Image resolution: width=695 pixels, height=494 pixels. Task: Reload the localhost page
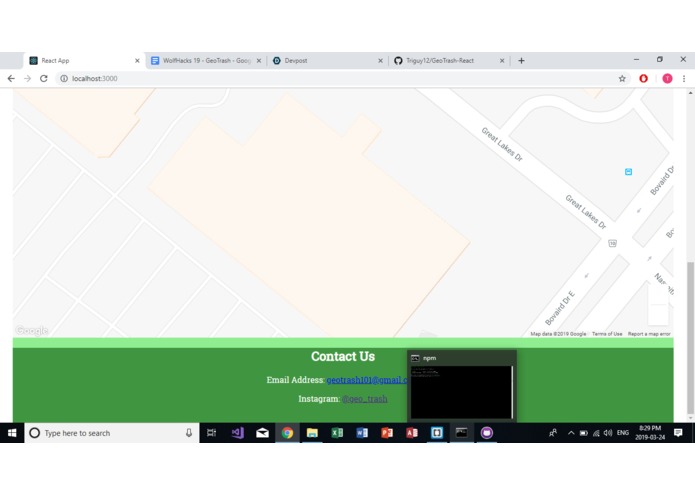(43, 78)
